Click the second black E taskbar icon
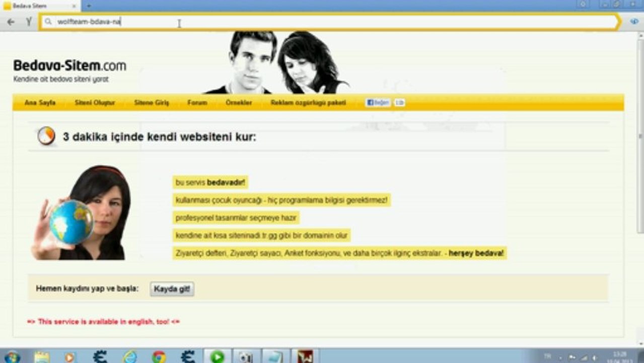This screenshot has width=644, height=363. (188, 356)
